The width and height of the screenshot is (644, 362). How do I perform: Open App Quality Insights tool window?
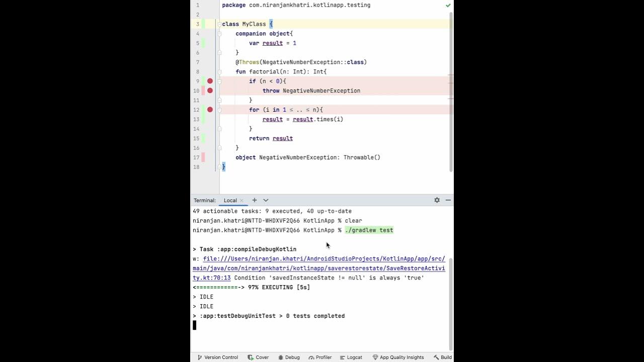(x=398, y=357)
